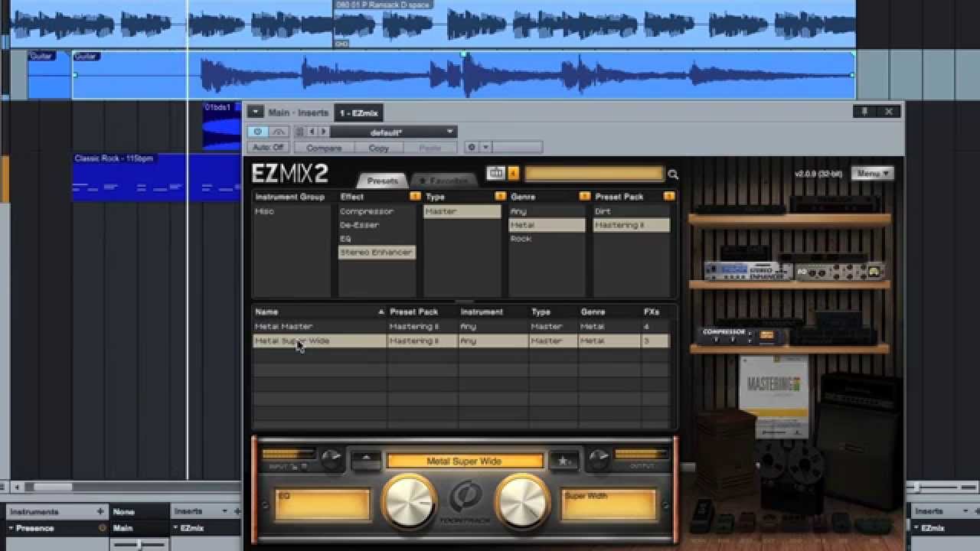Select the Classic Rock - 115bpm clip

[x=156, y=178]
